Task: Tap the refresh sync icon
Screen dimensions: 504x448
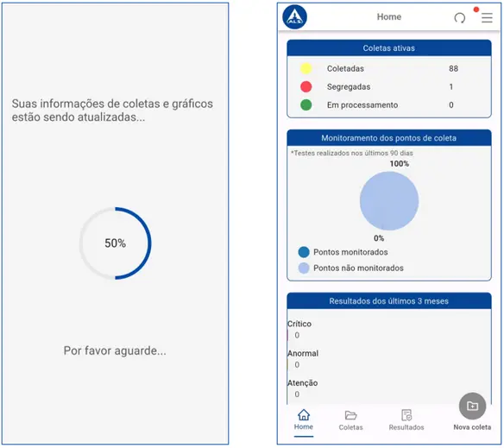Action: [x=460, y=17]
